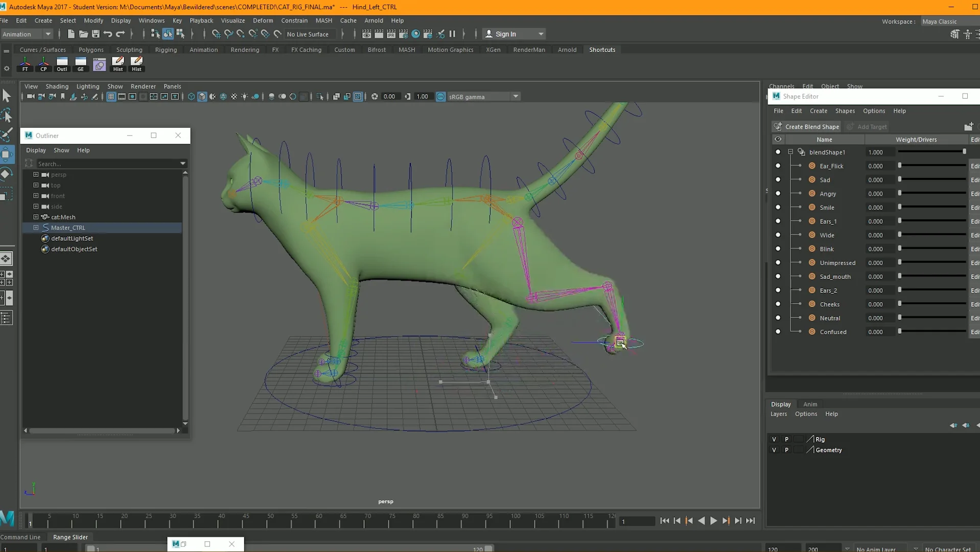Click the undo arrow icon
This screenshot has width=980, height=552.
pyautogui.click(x=108, y=34)
